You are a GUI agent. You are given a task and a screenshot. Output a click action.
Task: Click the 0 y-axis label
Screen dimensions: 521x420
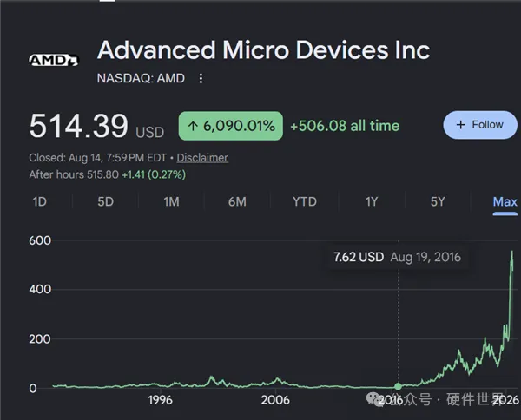coord(33,388)
